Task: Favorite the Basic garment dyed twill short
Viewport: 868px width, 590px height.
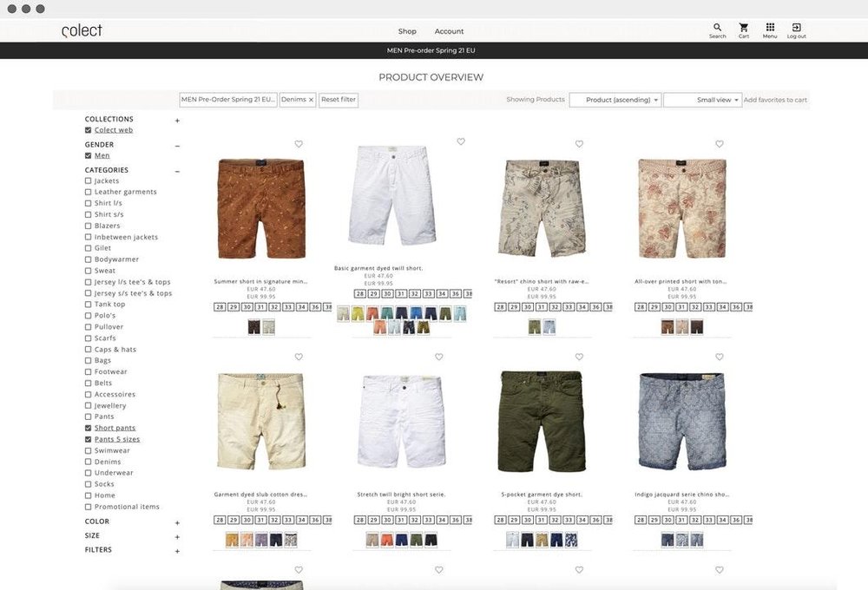Action: tap(460, 141)
